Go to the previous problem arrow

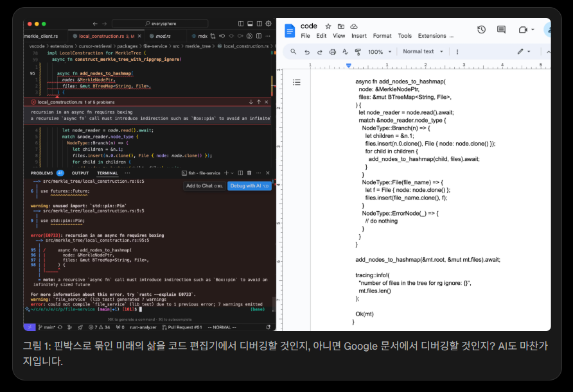coord(259,102)
